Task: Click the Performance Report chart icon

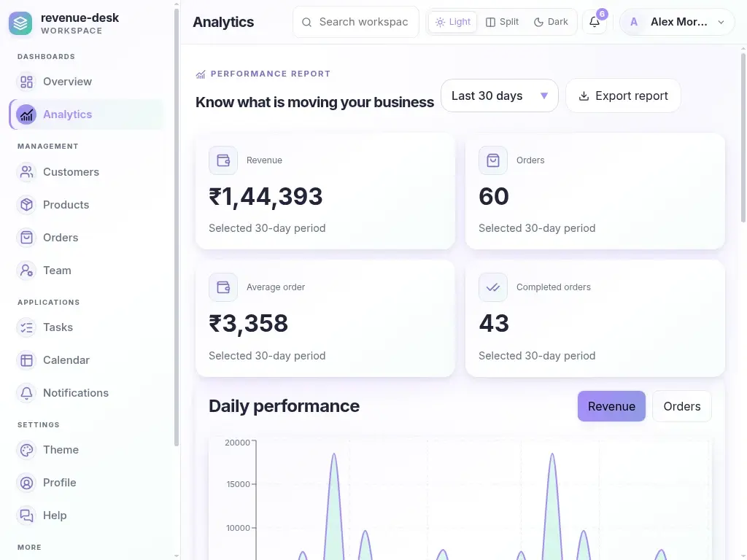Action: pos(201,74)
